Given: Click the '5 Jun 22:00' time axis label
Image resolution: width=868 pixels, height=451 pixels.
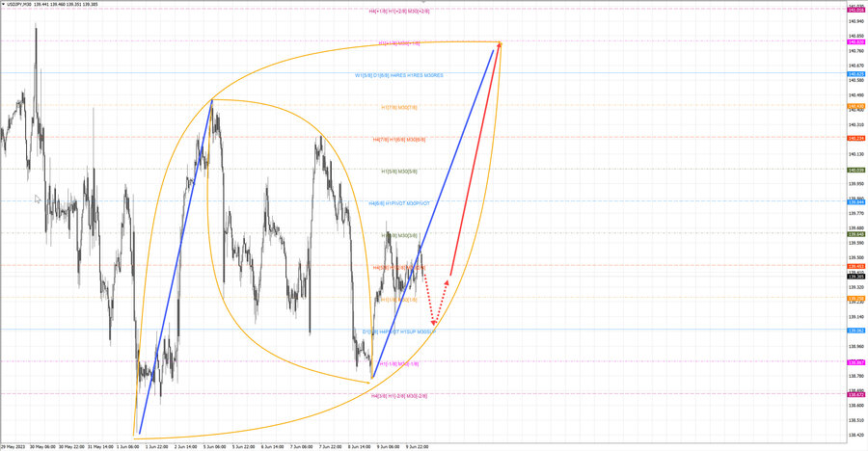Looking at the screenshot, I should [x=243, y=446].
